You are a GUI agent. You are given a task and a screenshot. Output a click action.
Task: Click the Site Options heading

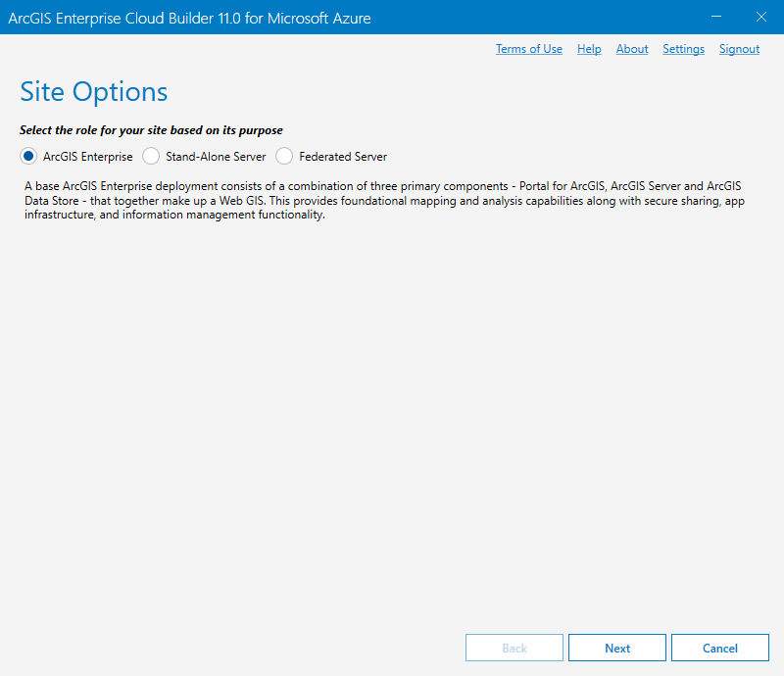click(x=93, y=92)
